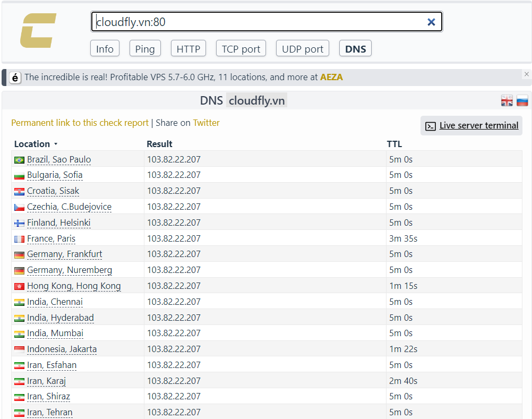
Task: Open the Hong Kong, Hong Kong location link
Action: (74, 286)
